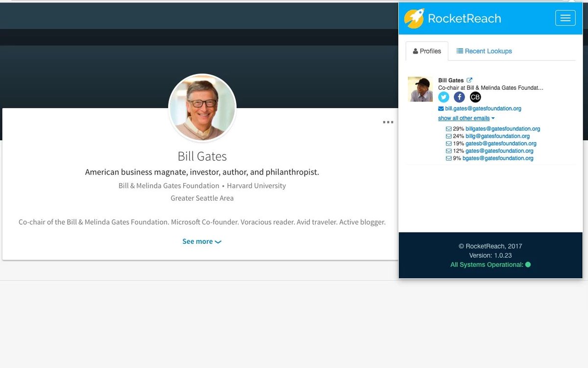The width and height of the screenshot is (588, 368).
Task: Select the billg@gatesfoundation.org email link
Action: point(497,136)
